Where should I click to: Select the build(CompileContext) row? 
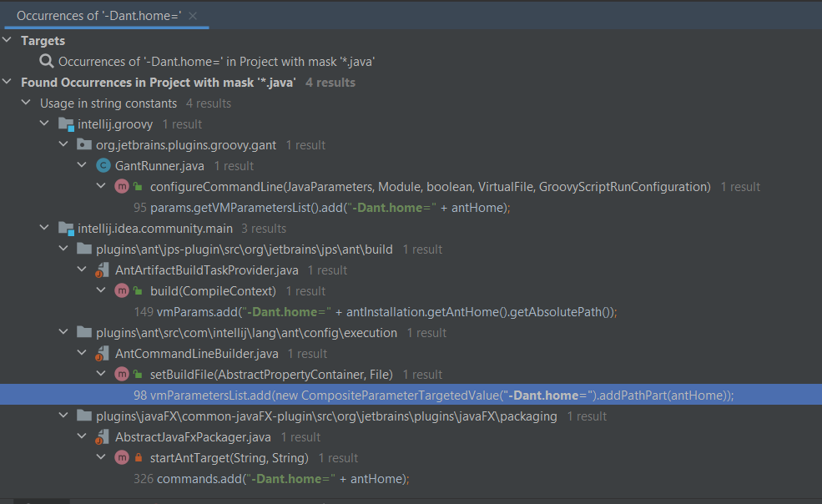click(213, 291)
